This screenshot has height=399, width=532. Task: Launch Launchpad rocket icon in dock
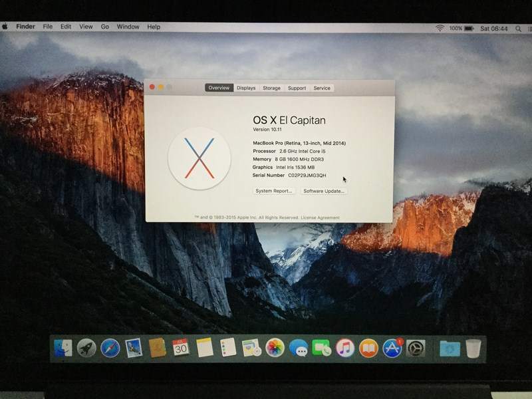tap(86, 348)
